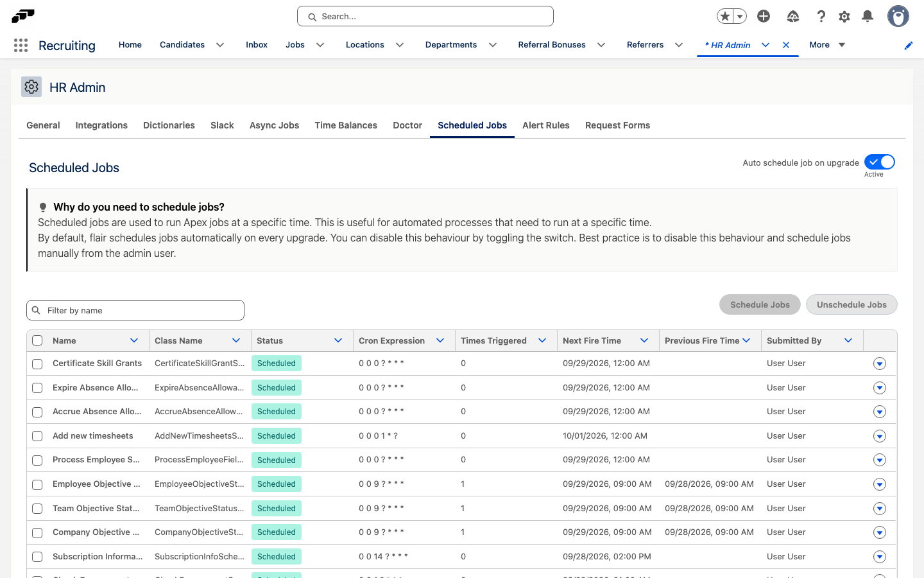This screenshot has height=578, width=924.
Task: Go to the Home nav link
Action: pos(130,45)
